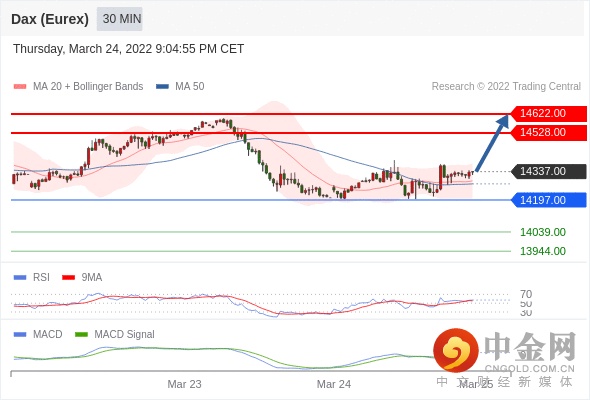The height and width of the screenshot is (400, 590).
Task: Click the 30 MIN timeframe button
Action: tap(120, 19)
